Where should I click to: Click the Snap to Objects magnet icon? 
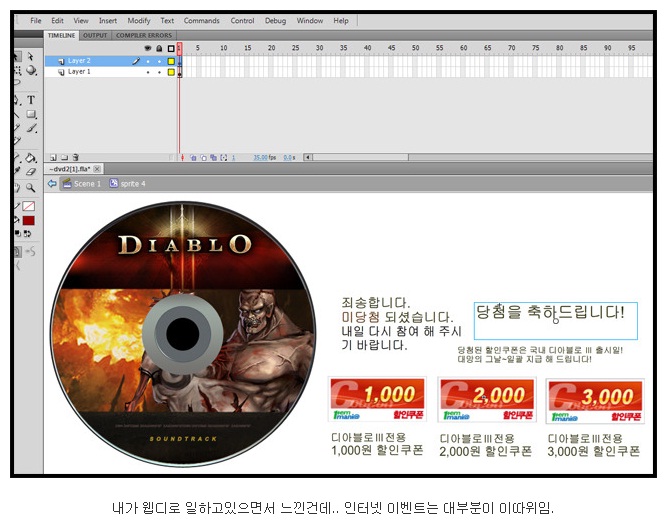[18, 252]
